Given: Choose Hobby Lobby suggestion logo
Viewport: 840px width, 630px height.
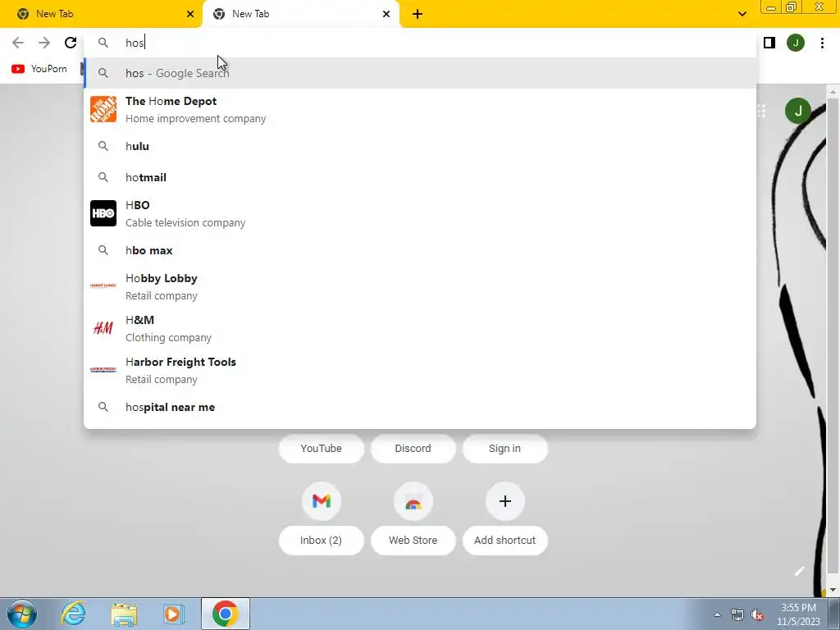Looking at the screenshot, I should pos(103,286).
